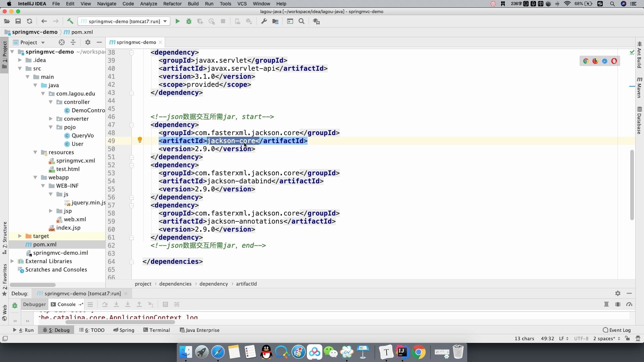Run springmvc-demo with the green play button
Image resolution: width=644 pixels, height=362 pixels.
[177, 21]
